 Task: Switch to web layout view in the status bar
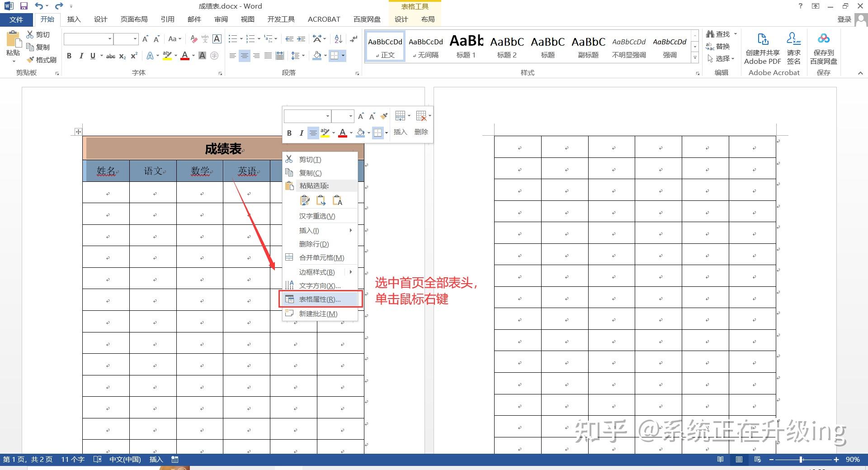tap(758, 460)
